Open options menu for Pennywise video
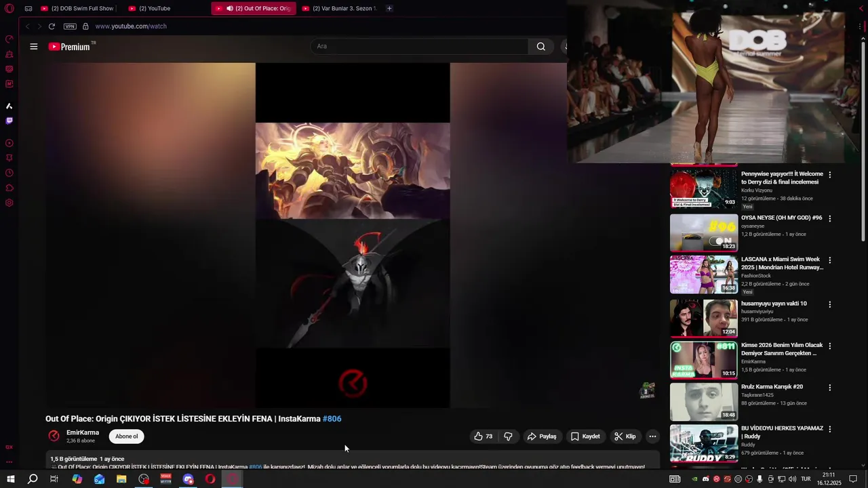 pyautogui.click(x=829, y=175)
